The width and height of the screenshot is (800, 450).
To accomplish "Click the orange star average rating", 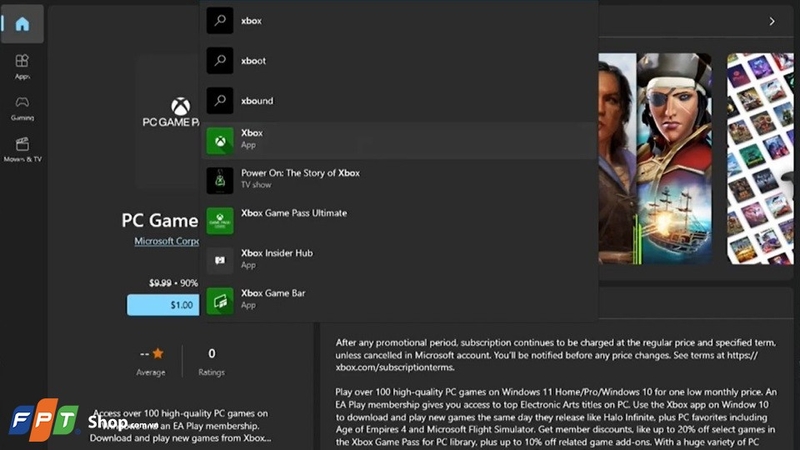I will [x=158, y=353].
